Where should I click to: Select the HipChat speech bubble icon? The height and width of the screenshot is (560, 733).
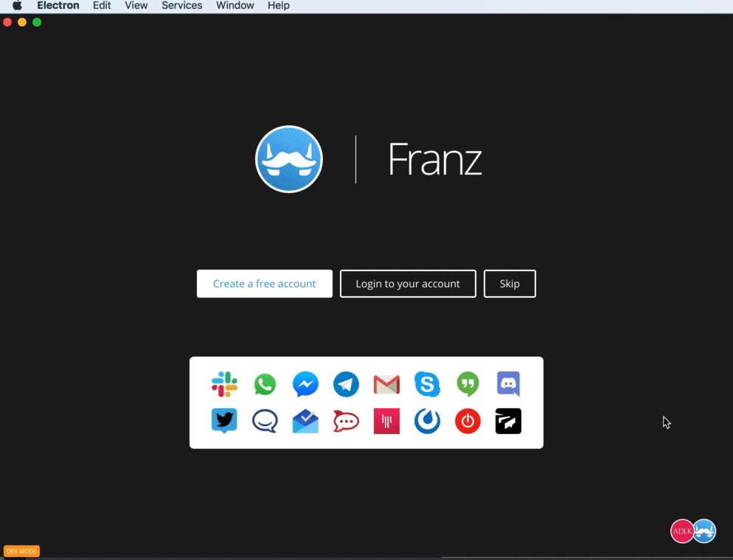tap(265, 421)
